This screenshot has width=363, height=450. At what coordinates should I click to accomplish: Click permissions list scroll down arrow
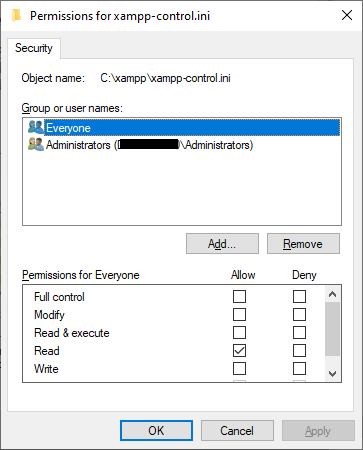tap(332, 374)
